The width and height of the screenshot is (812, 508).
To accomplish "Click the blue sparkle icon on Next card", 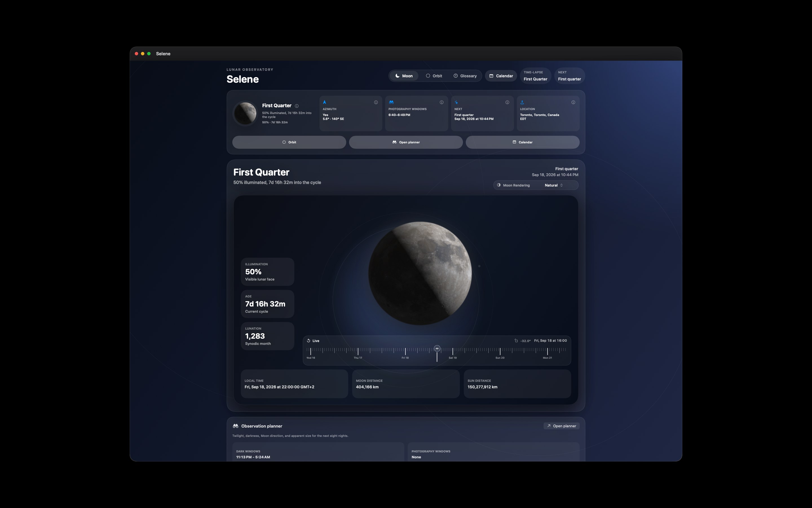I will 456,102.
